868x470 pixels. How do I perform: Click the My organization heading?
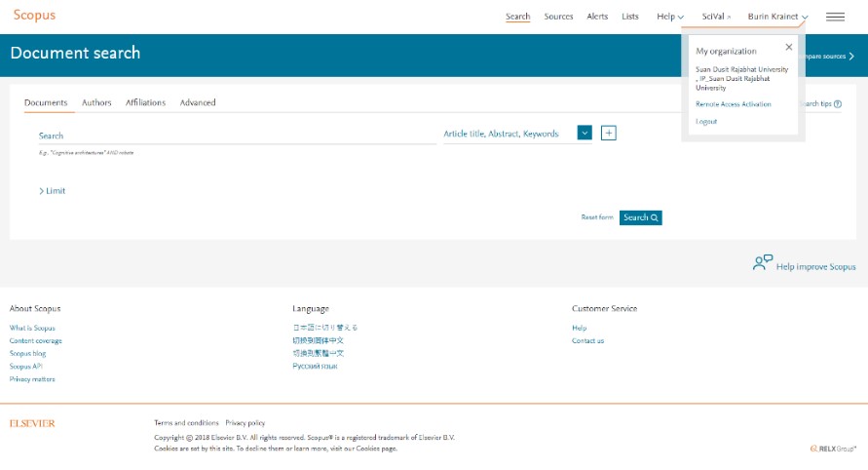click(726, 51)
